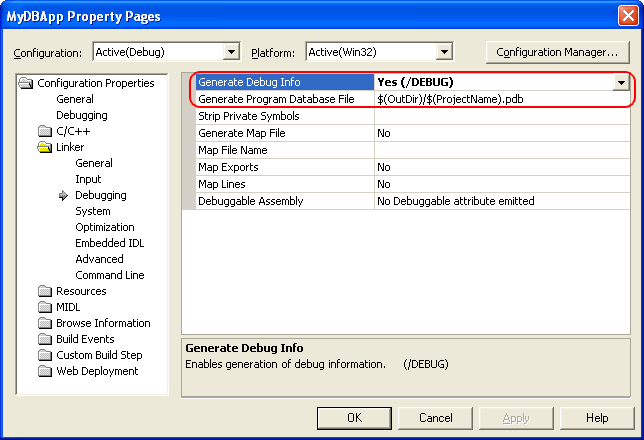
Task: Expand the Generate Debug Info value dropdown
Action: [x=621, y=83]
